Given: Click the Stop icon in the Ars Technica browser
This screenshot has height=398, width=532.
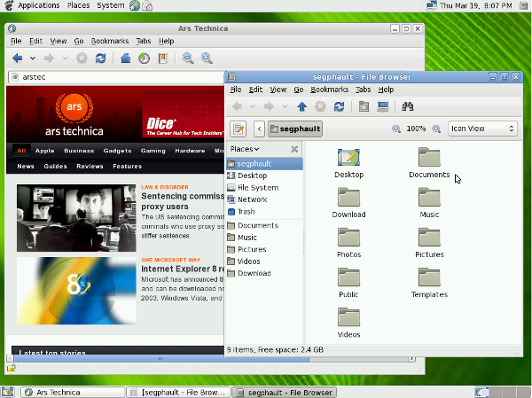Looking at the screenshot, I should pos(82,59).
